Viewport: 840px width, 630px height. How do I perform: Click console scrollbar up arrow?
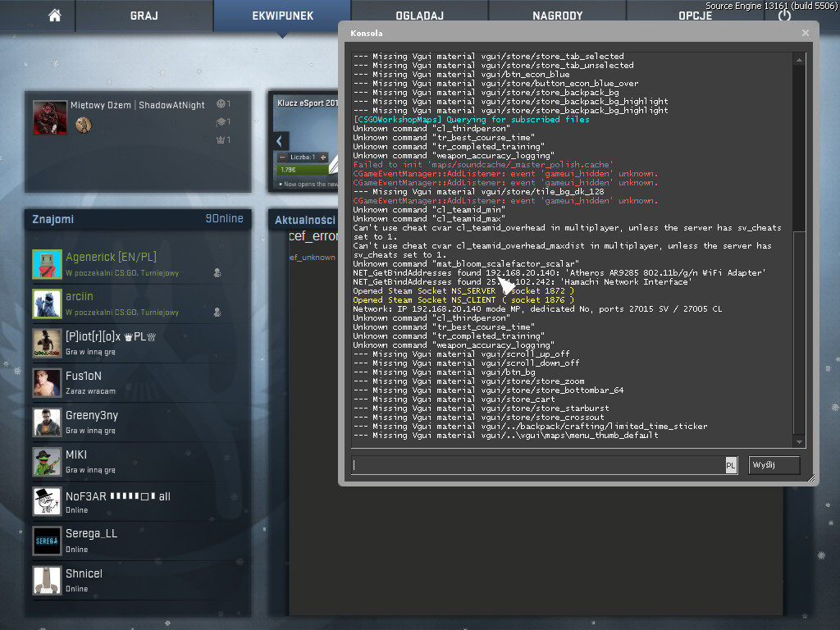(x=799, y=59)
